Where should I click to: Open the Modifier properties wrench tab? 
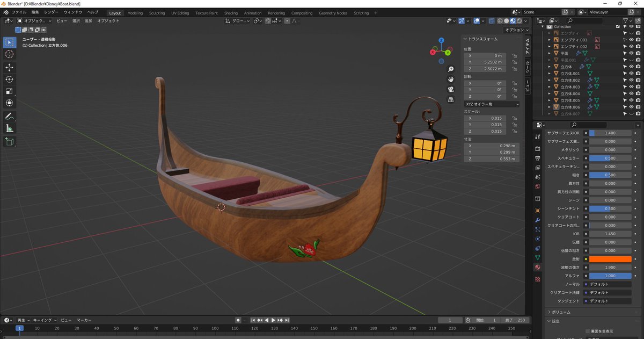click(x=538, y=220)
